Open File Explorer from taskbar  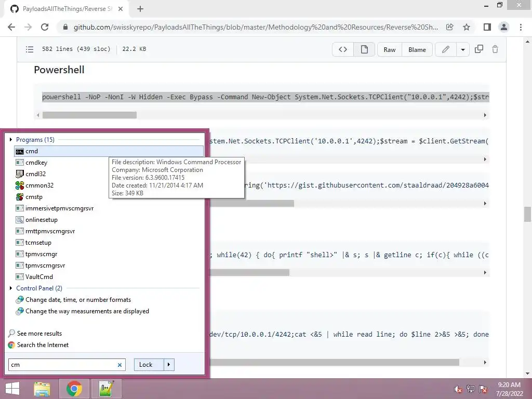pyautogui.click(x=42, y=389)
